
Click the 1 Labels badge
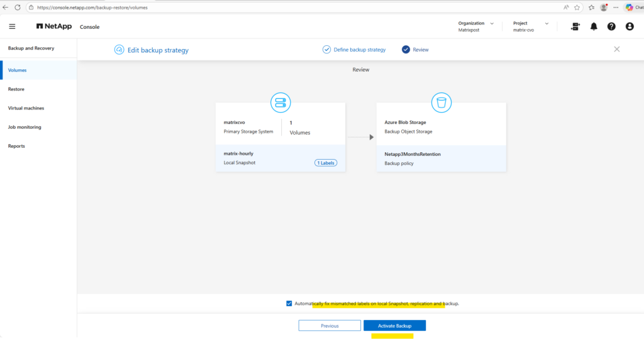326,163
